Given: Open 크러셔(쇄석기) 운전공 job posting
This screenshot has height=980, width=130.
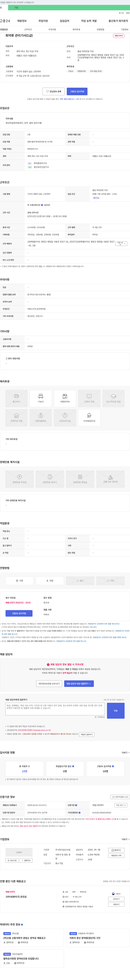Looking at the screenshot, I should [x=16, y=897].
